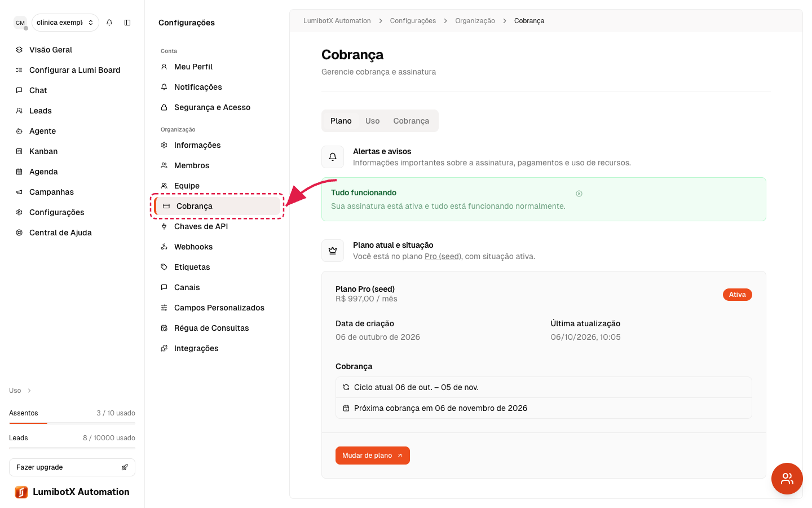Open Membros in the settings sidebar
The width and height of the screenshot is (812, 508).
pos(217,165)
